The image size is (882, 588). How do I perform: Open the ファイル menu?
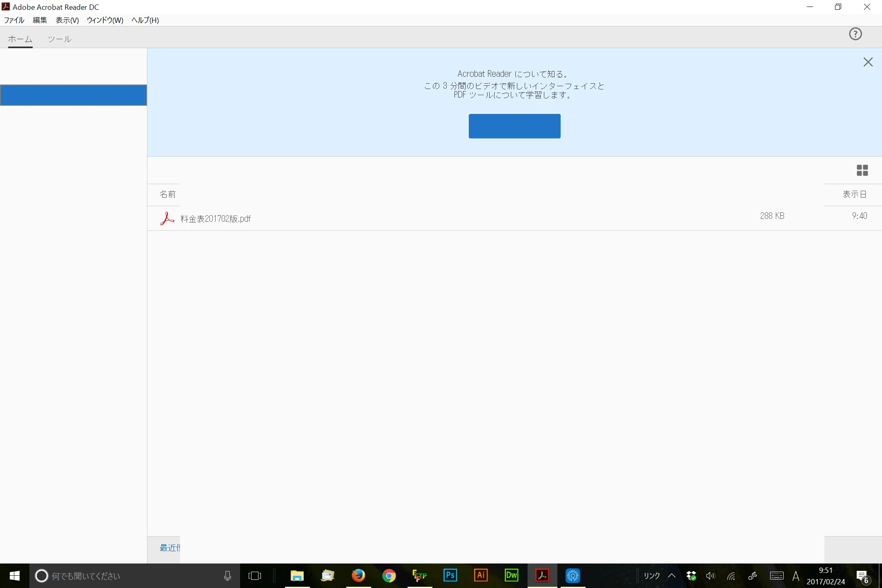(x=14, y=20)
